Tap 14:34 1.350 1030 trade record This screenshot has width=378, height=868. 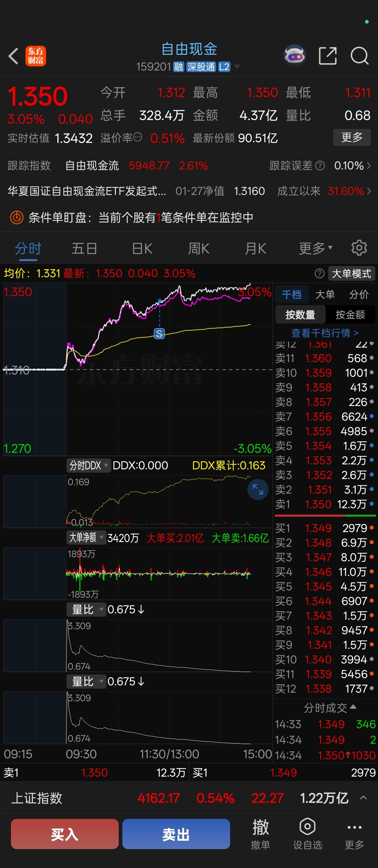[x=325, y=756]
